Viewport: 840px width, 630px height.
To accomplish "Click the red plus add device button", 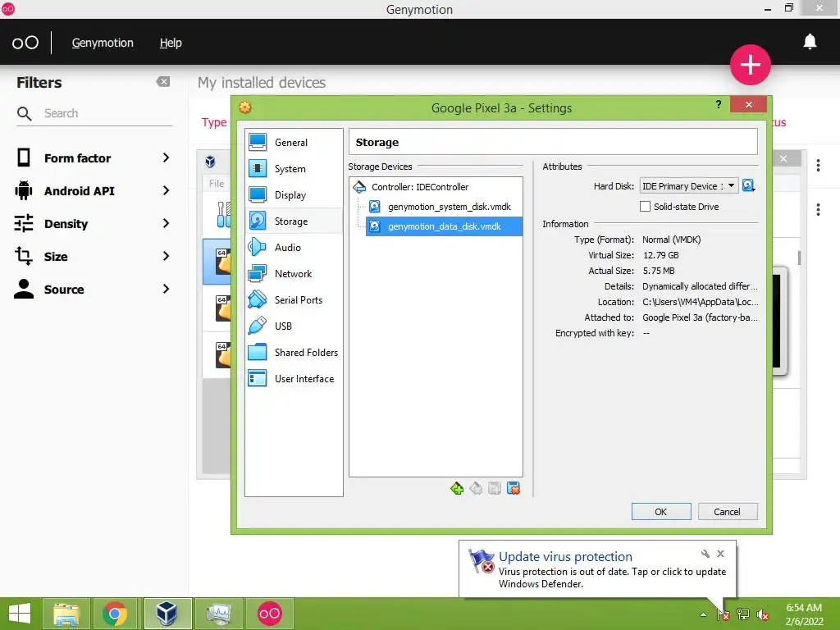I will (x=750, y=65).
